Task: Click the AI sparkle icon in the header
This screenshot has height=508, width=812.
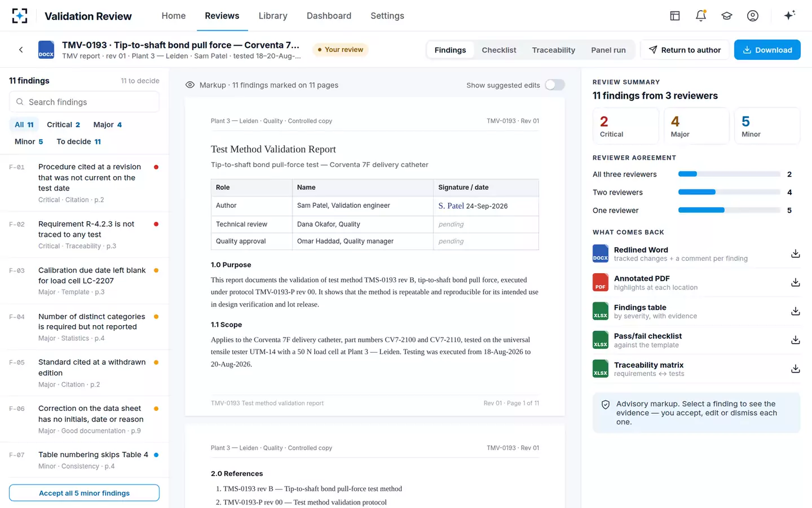Action: (789, 15)
